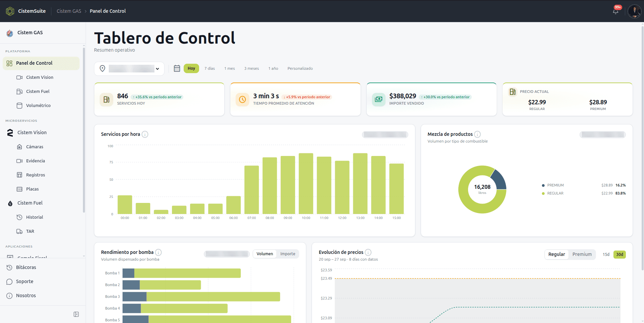
Task: Click the user profile avatar
Action: click(634, 11)
